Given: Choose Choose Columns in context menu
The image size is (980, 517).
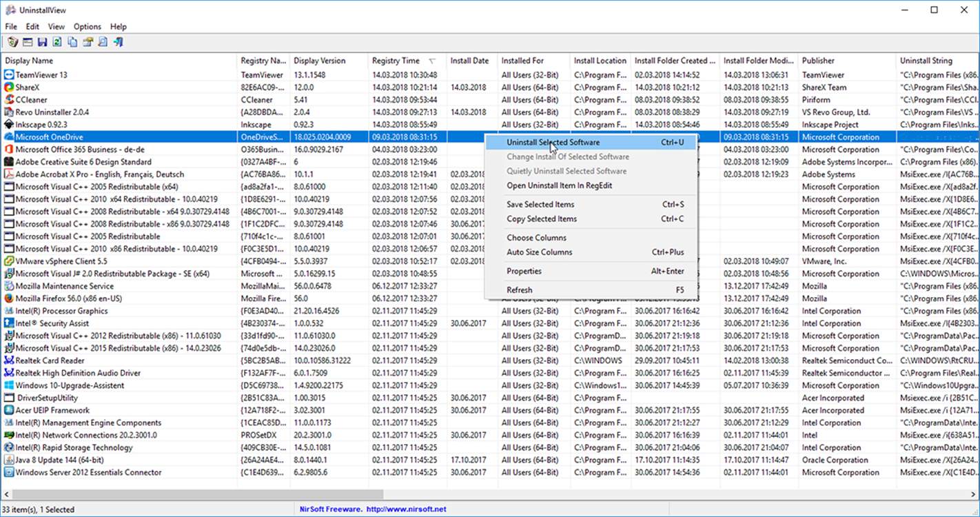Looking at the screenshot, I should coord(591,237).
